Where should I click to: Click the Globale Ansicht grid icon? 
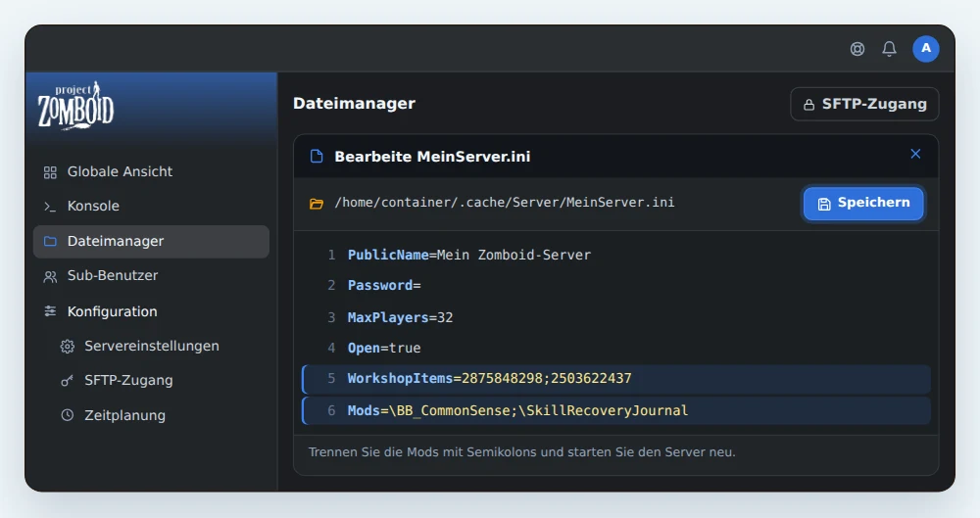click(x=50, y=172)
